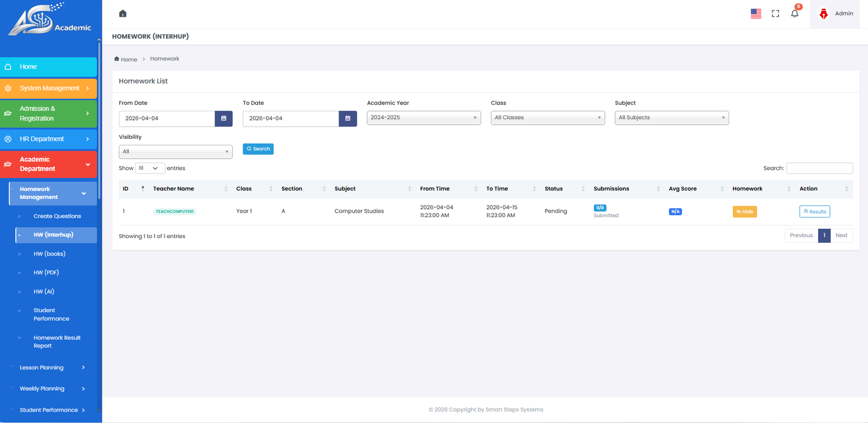Sort table by Submissions arrows
This screenshot has width=868, height=423.
(658, 189)
